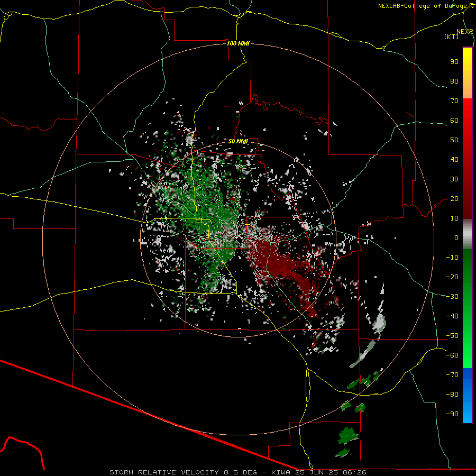Click the -70 scale value

[x=452, y=375]
